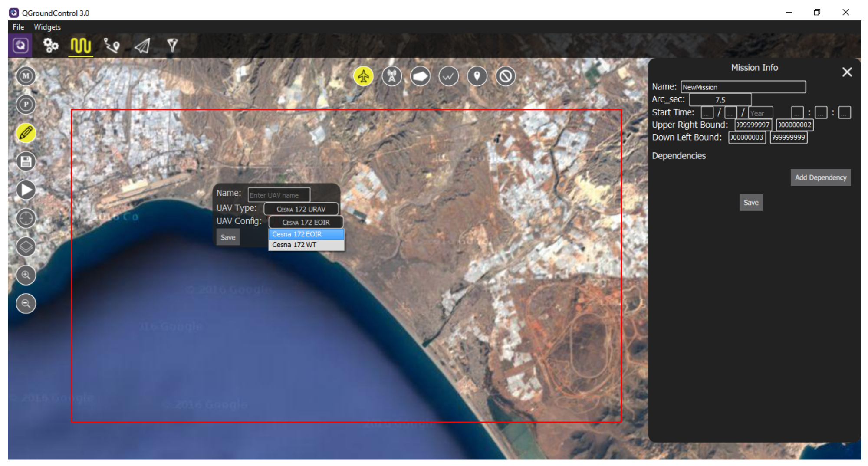
Task: Toggle the M circle button
Action: point(26,76)
